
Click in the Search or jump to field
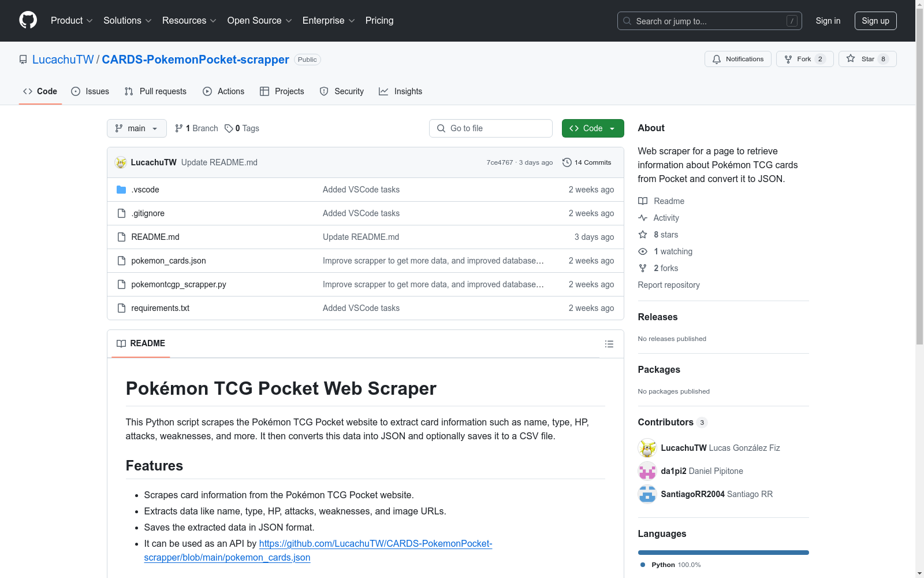pyautogui.click(x=710, y=21)
